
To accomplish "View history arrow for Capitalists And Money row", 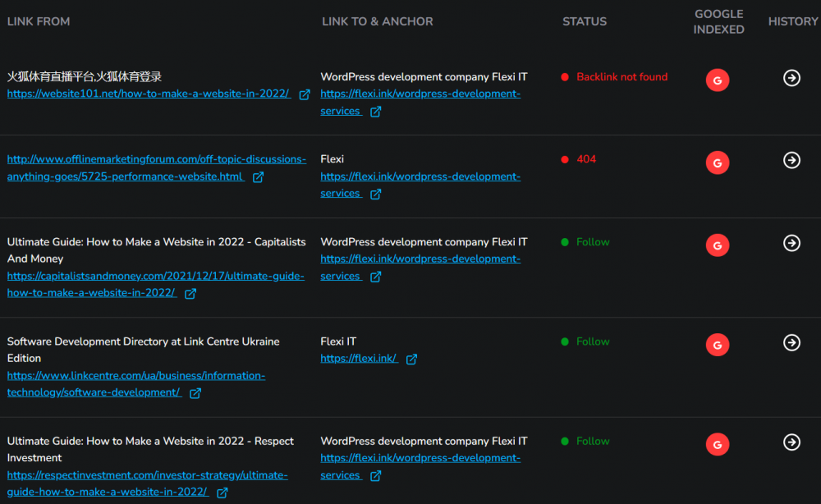I will click(x=791, y=243).
